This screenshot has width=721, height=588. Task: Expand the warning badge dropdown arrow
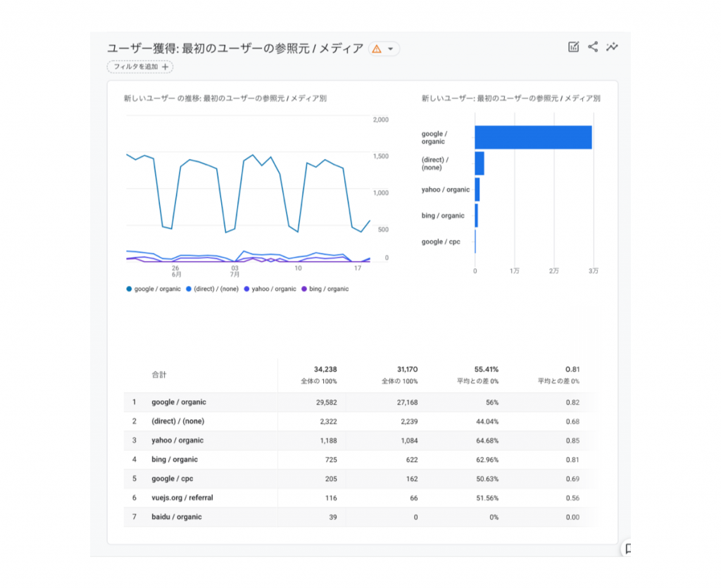(x=389, y=49)
